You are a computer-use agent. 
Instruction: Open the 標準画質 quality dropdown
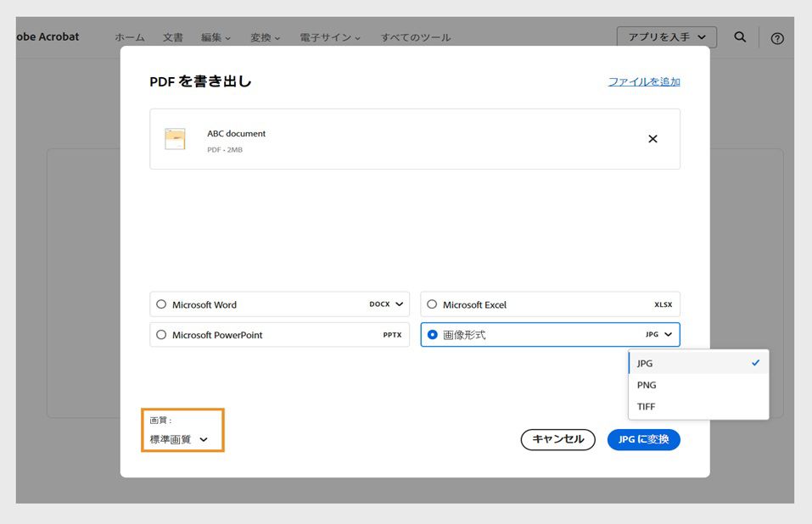(182, 438)
